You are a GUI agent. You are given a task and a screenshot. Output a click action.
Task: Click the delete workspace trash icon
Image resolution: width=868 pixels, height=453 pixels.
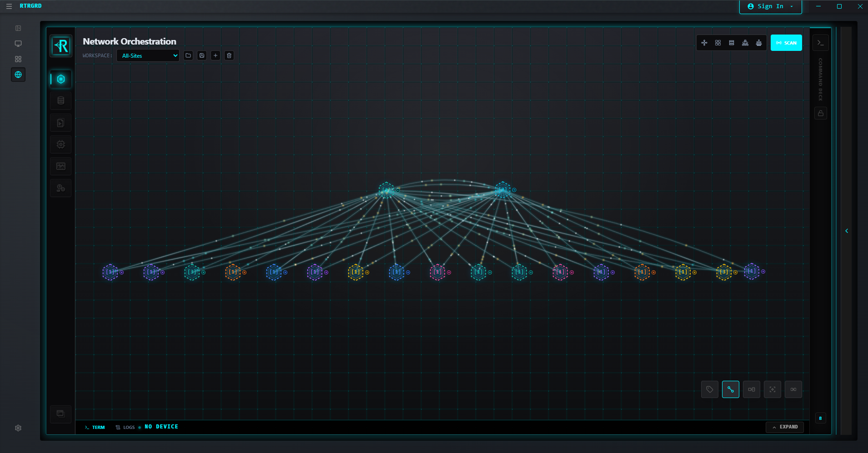[x=229, y=55]
